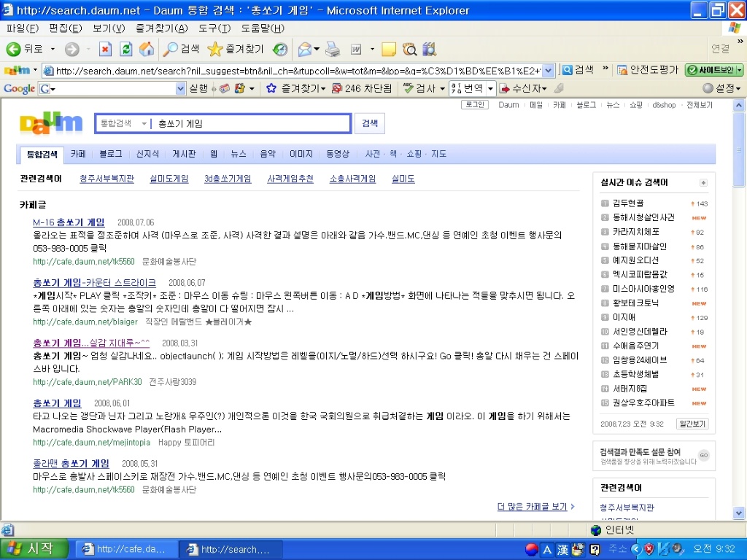This screenshot has height=560, width=747.
Task: Click the Daum toolbar logo icon
Action: pyautogui.click(x=17, y=71)
